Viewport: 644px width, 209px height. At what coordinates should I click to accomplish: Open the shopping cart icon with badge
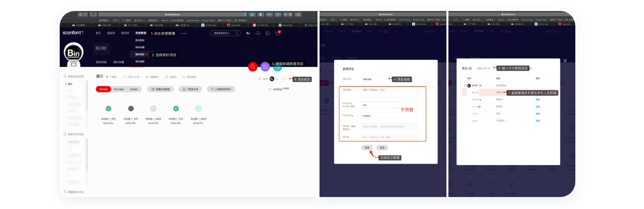tap(277, 33)
